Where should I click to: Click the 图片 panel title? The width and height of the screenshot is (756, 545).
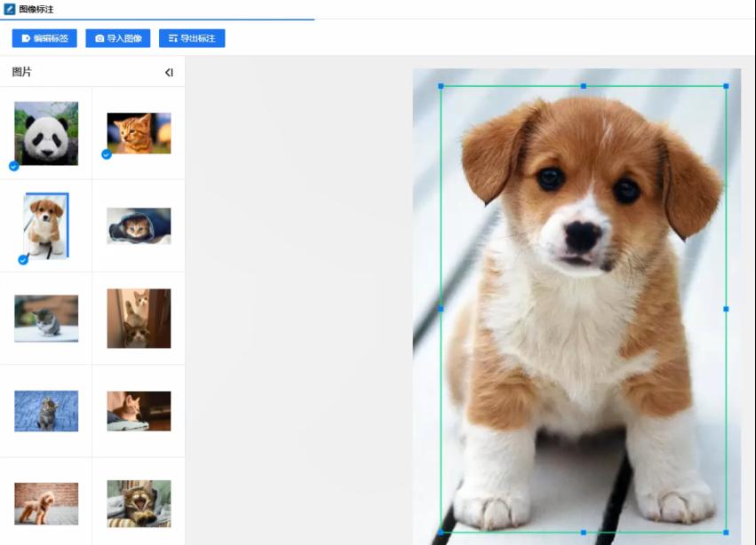pos(21,72)
